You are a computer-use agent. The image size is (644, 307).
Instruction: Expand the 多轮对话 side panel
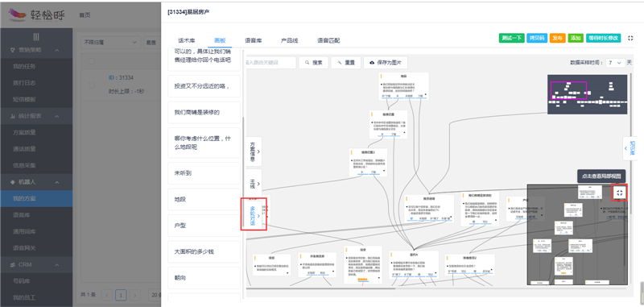(x=254, y=214)
